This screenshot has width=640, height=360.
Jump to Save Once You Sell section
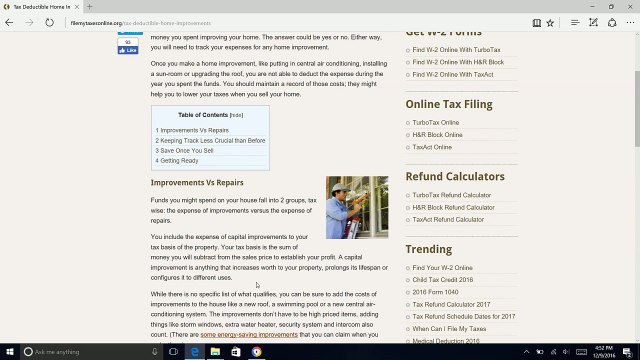click(x=184, y=151)
